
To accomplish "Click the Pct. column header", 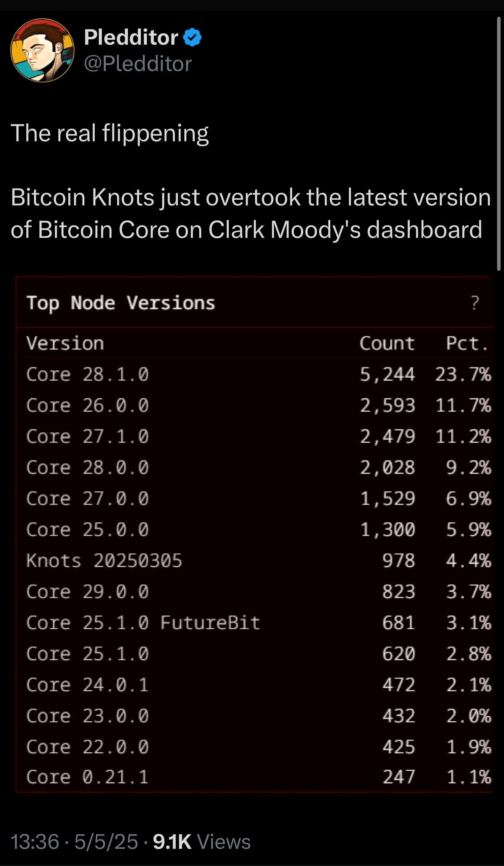I will click(x=467, y=343).
